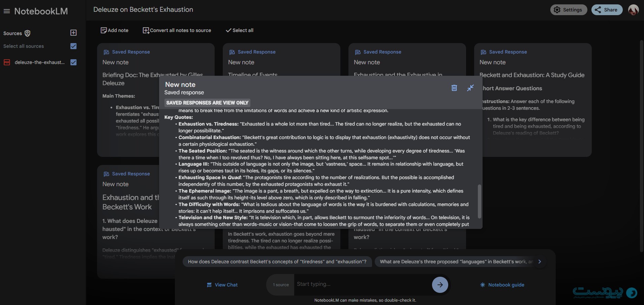Delete the open note with trash icon
This screenshot has width=644, height=305.
(454, 88)
